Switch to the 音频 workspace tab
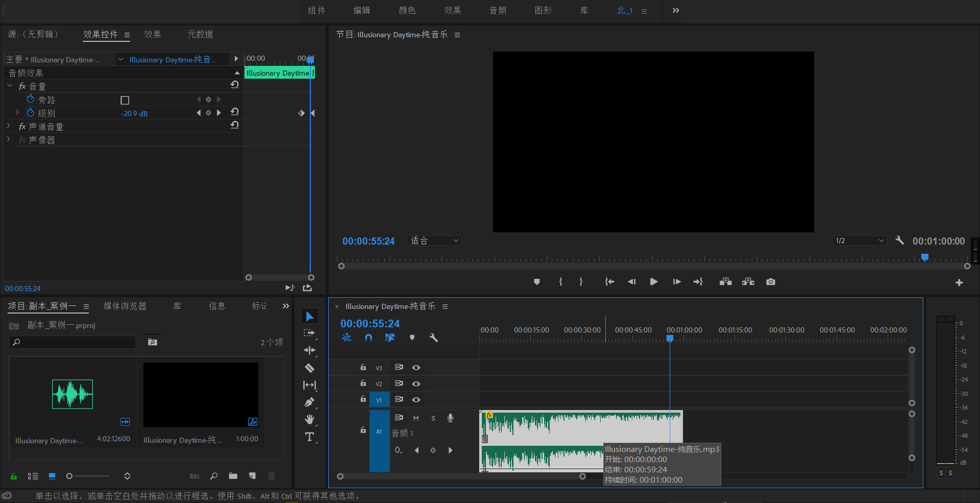This screenshot has height=503, width=980. (498, 10)
